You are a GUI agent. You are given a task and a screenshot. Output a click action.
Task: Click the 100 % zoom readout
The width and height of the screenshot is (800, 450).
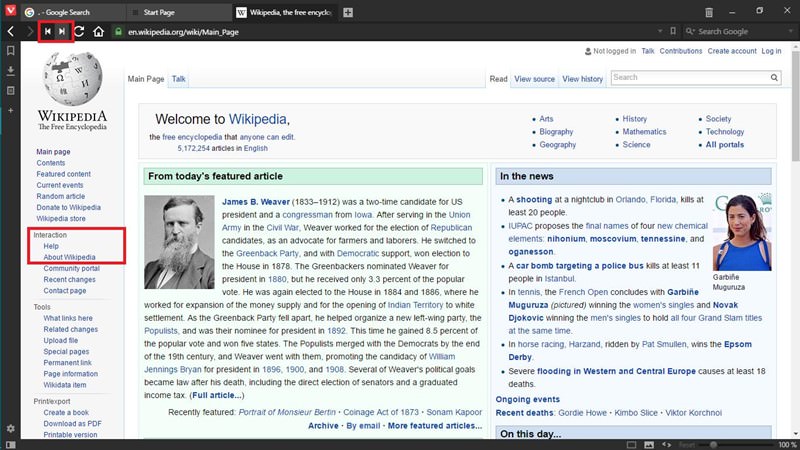787,445
